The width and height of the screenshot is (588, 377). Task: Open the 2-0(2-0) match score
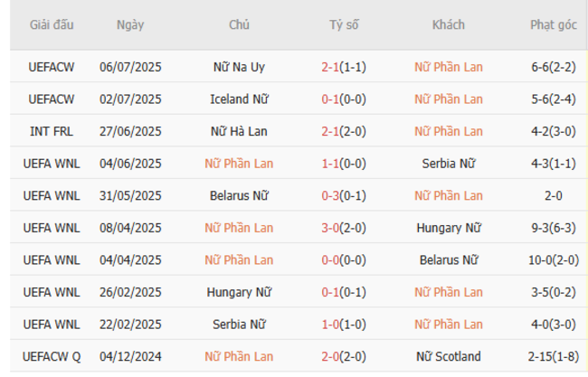(343, 357)
